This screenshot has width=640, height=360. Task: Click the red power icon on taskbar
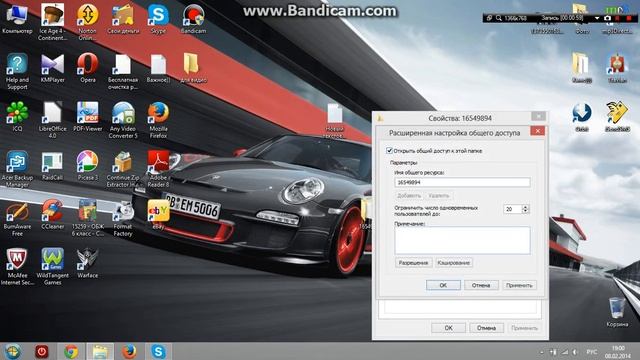42,351
